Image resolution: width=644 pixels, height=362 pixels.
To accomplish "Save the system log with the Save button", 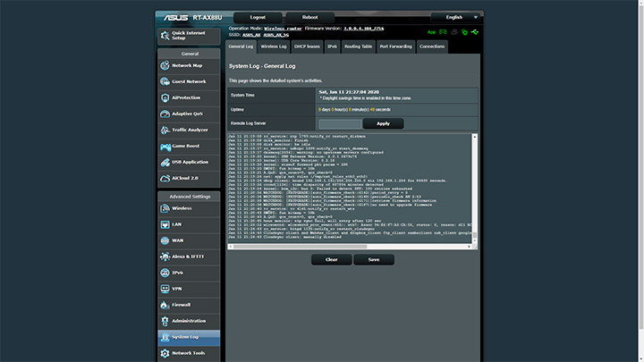I will (x=373, y=259).
